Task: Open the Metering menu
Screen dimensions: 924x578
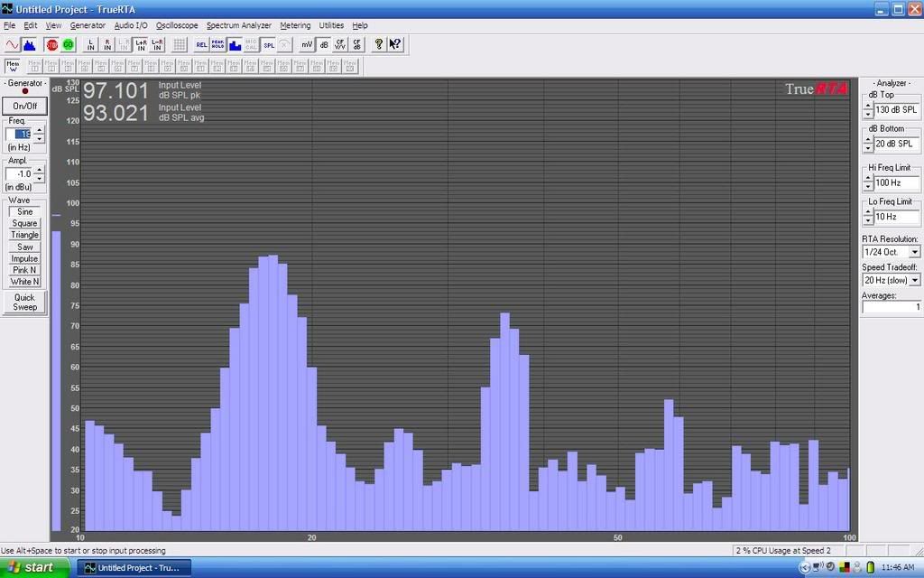Action: pyautogui.click(x=295, y=25)
